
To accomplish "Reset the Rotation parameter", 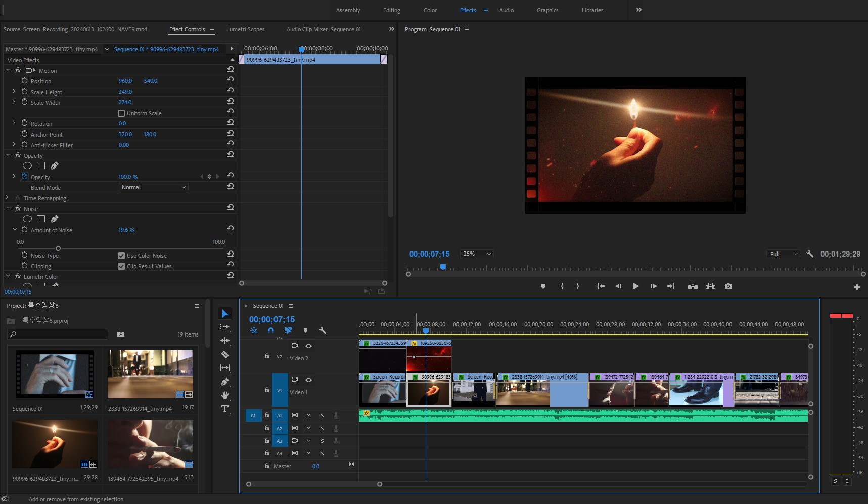I will coord(231,122).
